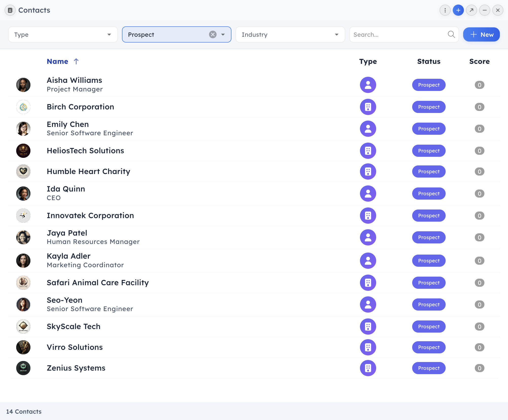Click the three-dot more options icon
This screenshot has width=508, height=420.
pos(445,10)
